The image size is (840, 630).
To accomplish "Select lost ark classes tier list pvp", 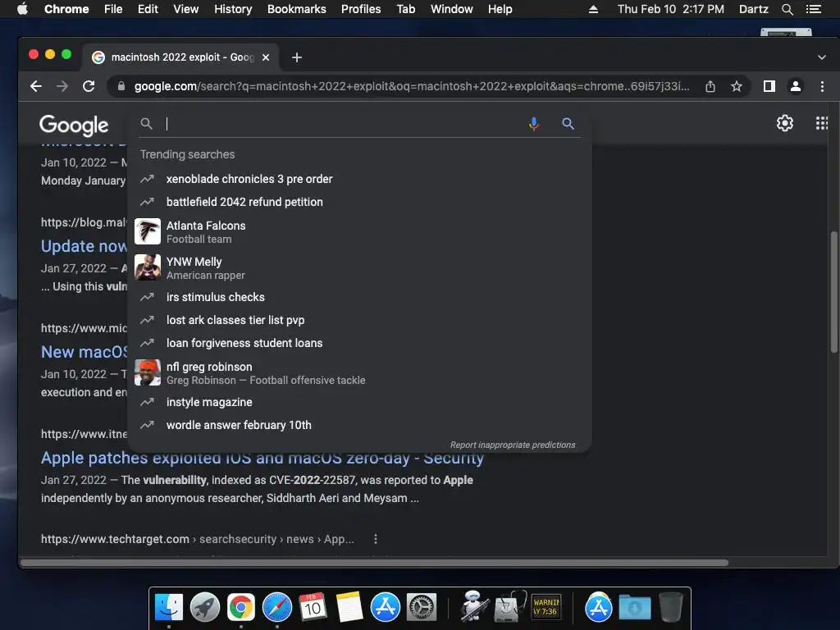I will (359, 320).
